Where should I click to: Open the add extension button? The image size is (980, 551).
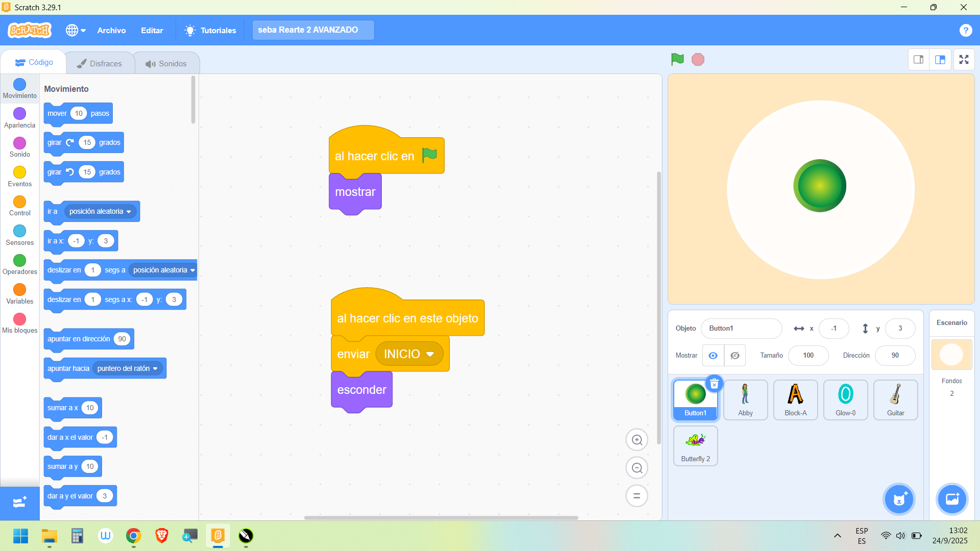(19, 503)
